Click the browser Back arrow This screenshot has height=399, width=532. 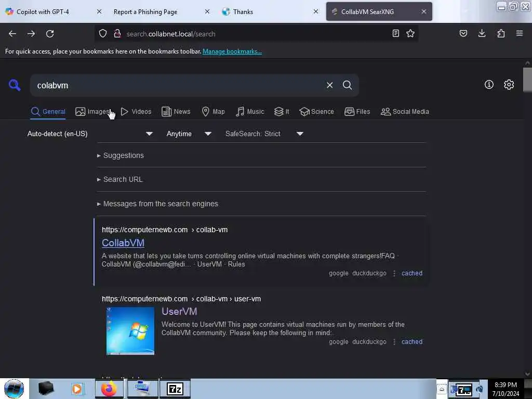pyautogui.click(x=12, y=34)
